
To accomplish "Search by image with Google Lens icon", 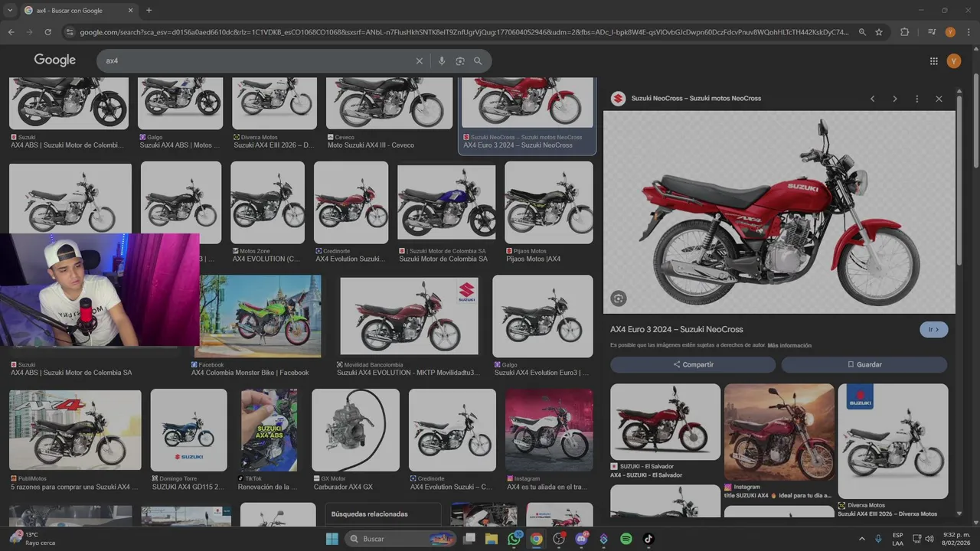I will click(x=460, y=61).
